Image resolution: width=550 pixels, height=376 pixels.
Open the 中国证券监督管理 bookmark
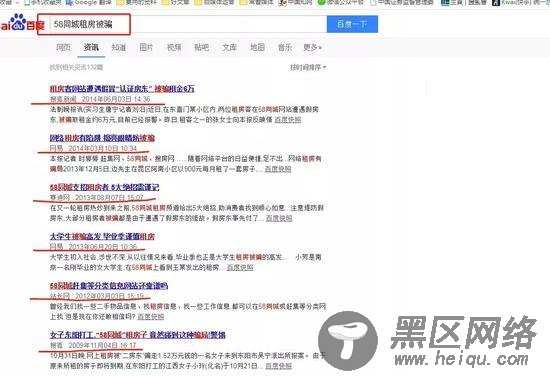point(402,2)
